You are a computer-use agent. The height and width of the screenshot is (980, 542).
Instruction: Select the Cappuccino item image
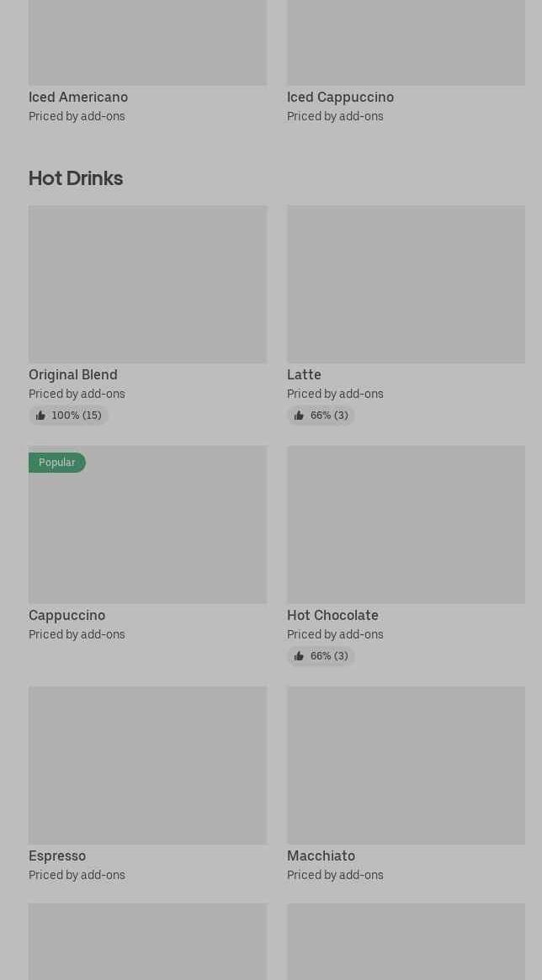[x=147, y=524]
